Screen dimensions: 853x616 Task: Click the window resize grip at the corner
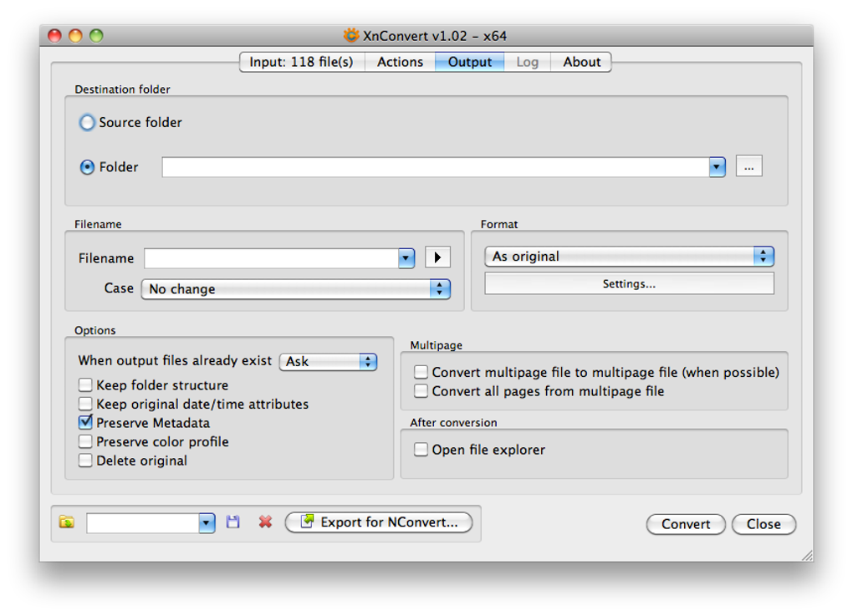point(808,555)
